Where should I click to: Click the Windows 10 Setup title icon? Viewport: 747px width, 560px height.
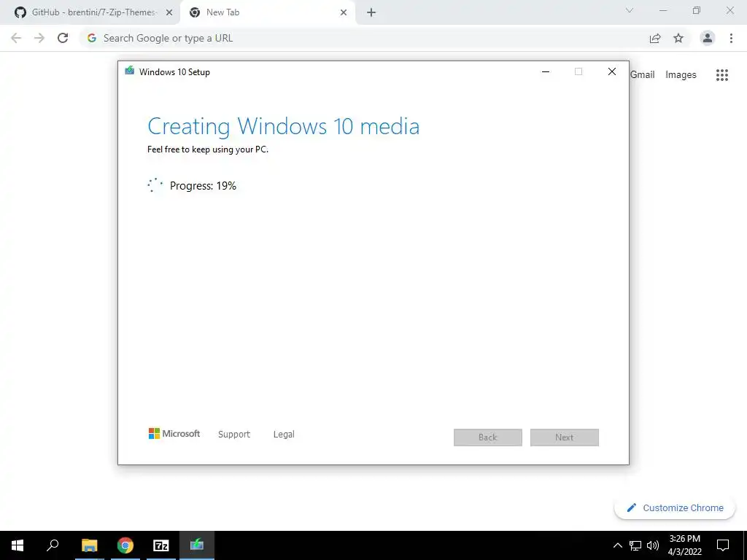130,71
